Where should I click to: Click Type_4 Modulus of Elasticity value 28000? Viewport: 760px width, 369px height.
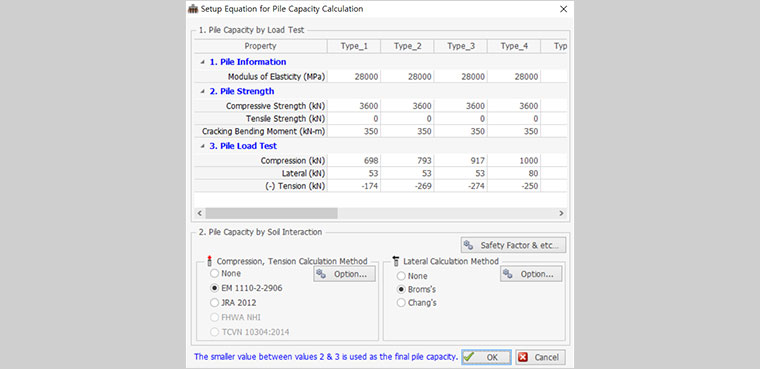pyautogui.click(x=514, y=77)
